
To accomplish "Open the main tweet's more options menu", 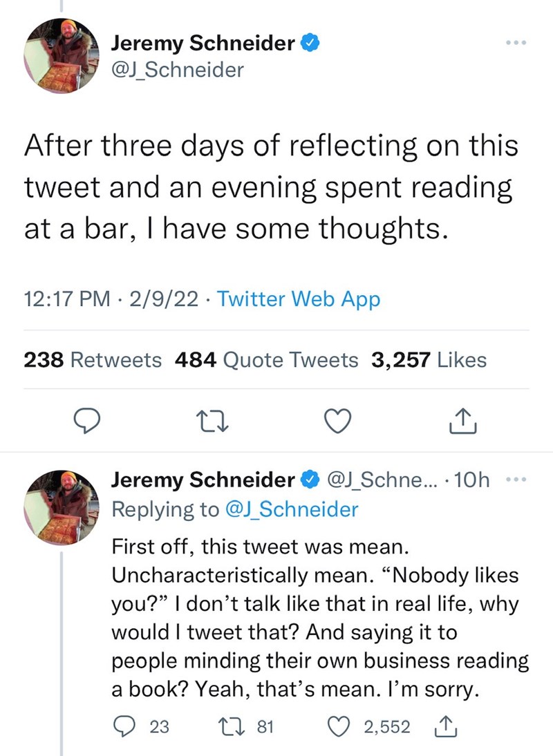I will 515,43.
